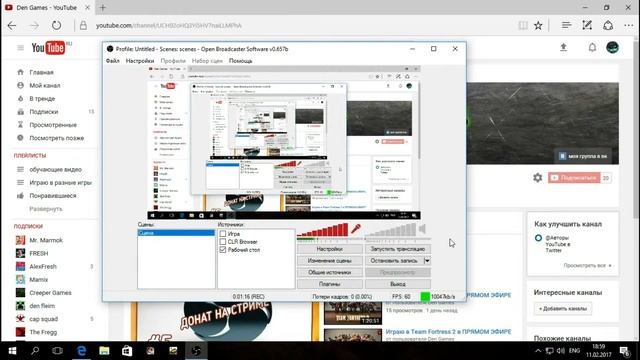Open Мой канал in sidebar
The height and width of the screenshot is (360, 640).
[44, 85]
